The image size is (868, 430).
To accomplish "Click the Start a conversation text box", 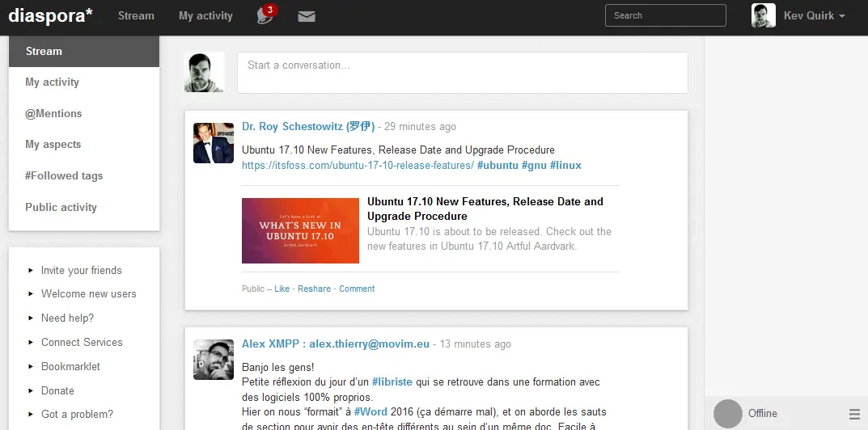I will click(x=462, y=73).
